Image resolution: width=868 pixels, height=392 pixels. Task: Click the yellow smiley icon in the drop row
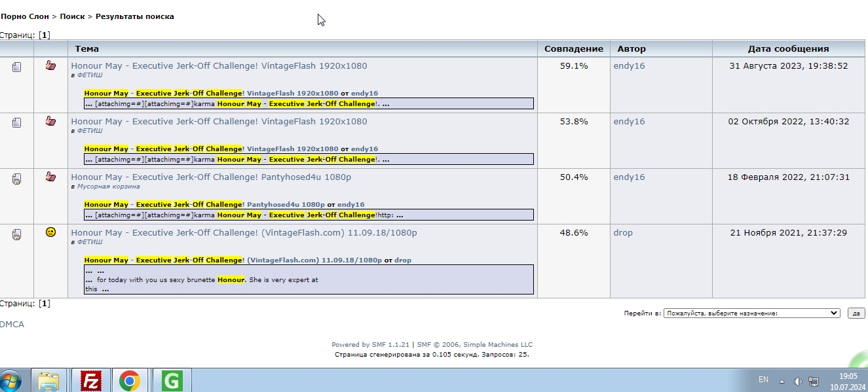(x=50, y=232)
